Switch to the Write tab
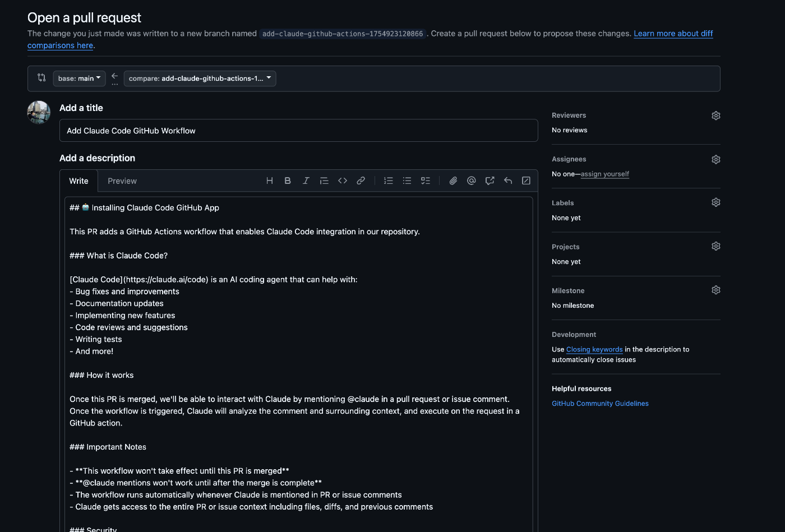This screenshot has height=532, width=785. [79, 181]
